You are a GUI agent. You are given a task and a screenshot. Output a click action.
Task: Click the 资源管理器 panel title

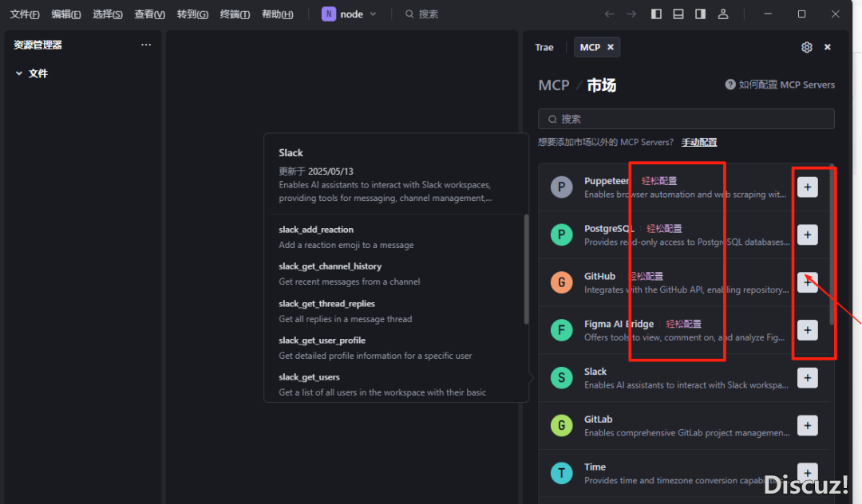[x=38, y=45]
